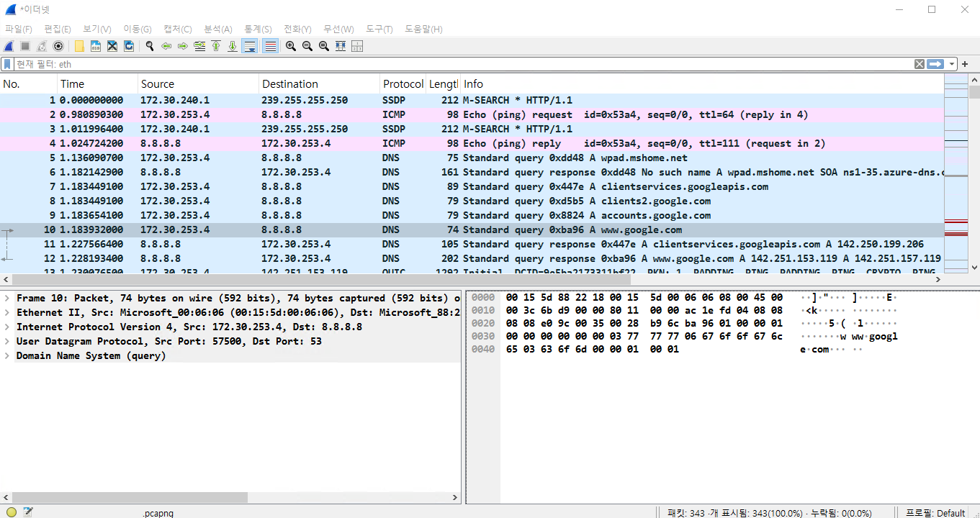Screen dimensions: 980x518
Task: Stop the running packet capture
Action: (25, 46)
